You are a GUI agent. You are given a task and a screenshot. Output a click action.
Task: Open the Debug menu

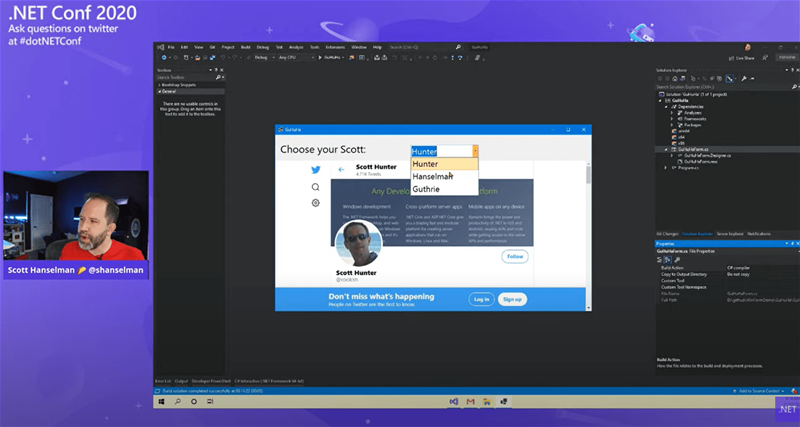click(x=263, y=47)
